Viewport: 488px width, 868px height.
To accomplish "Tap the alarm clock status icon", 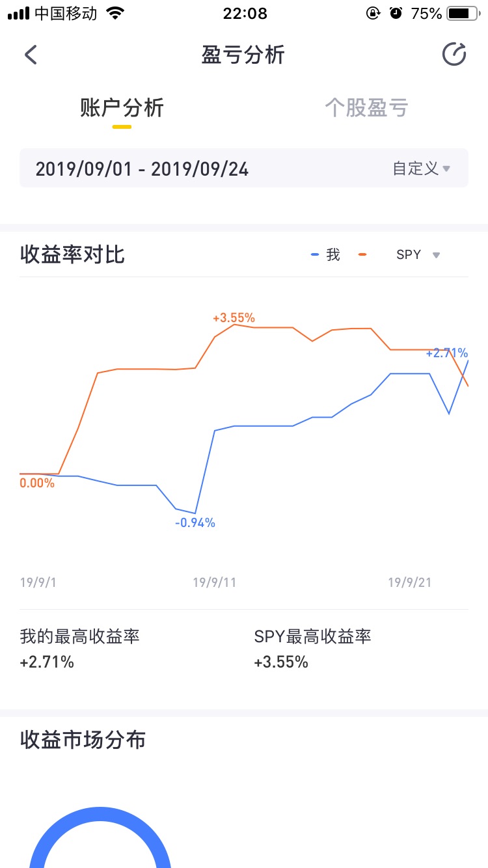I will coord(396,13).
